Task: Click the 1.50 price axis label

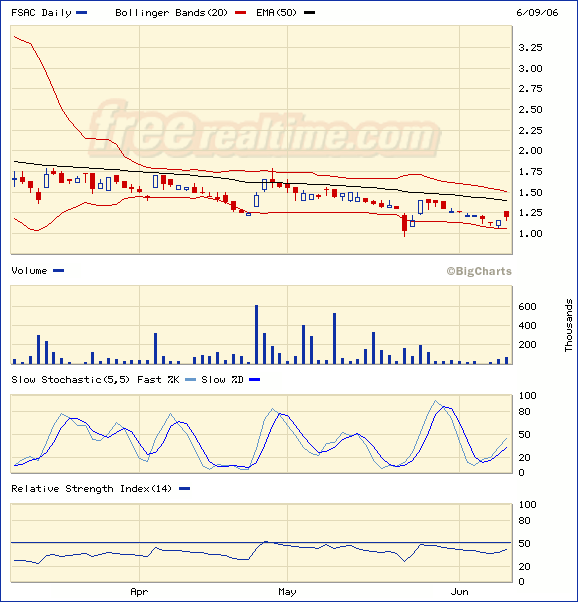Action: [x=530, y=192]
